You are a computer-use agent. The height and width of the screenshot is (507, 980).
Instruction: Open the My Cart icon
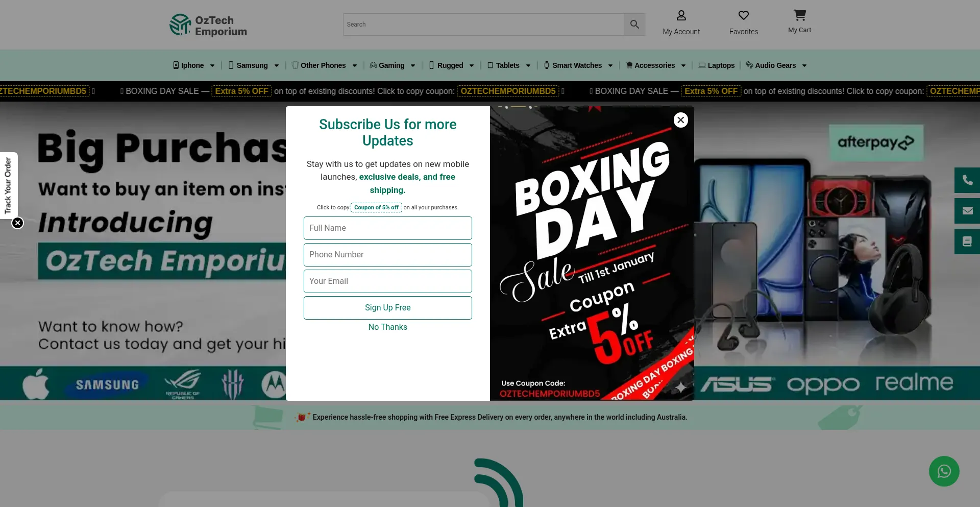point(799,15)
